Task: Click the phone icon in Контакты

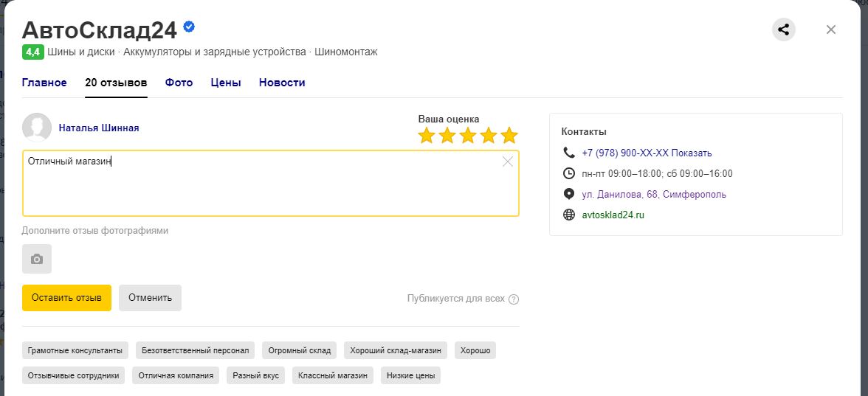Action: [568, 153]
